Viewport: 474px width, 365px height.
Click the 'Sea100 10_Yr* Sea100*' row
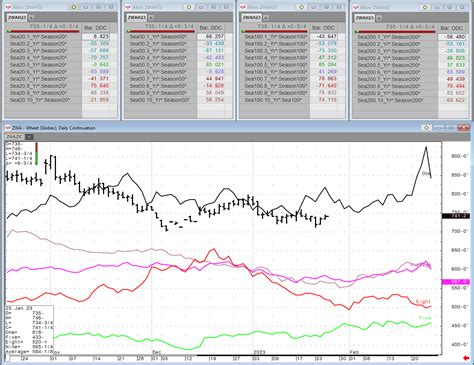pos(275,100)
